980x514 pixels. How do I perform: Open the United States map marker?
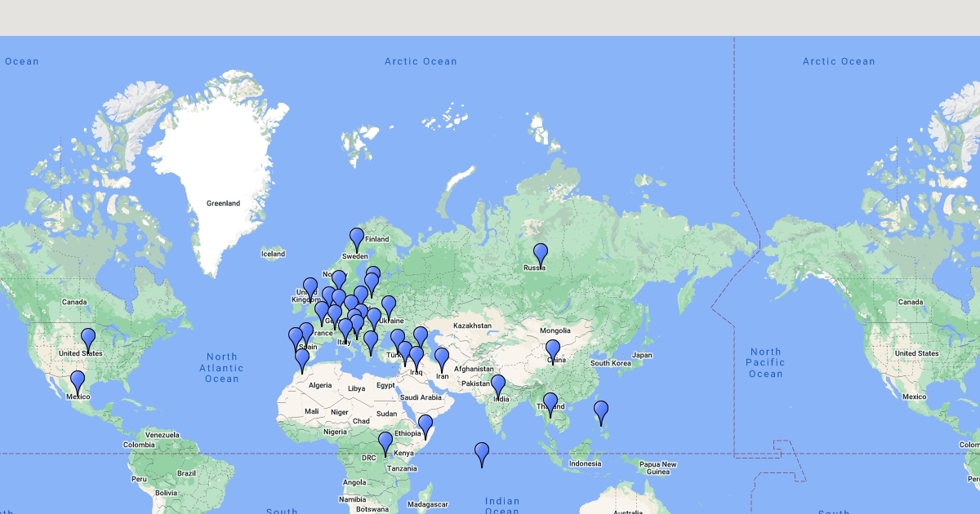point(88,339)
